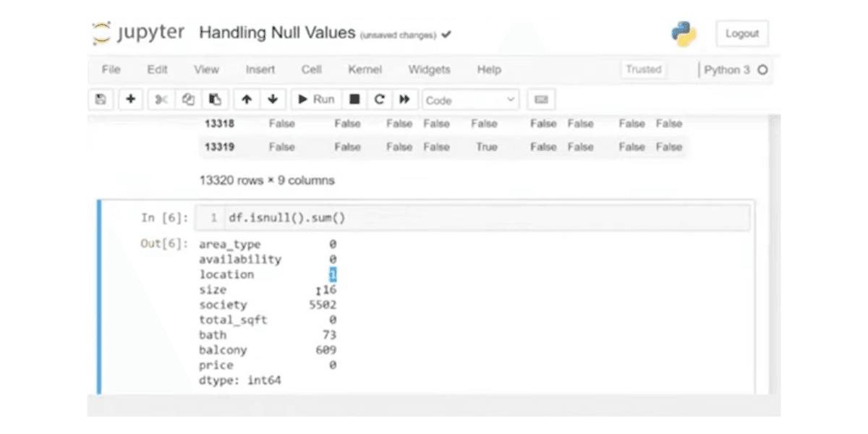Open the Cell menu

click(x=311, y=69)
